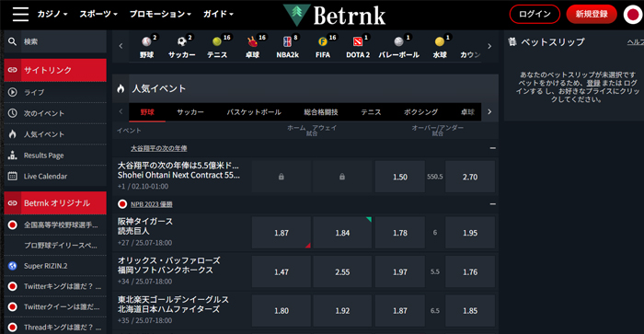644x334 pixels.
Task: Select under odds 2.70 for Ohtani contract
Action: [470, 177]
